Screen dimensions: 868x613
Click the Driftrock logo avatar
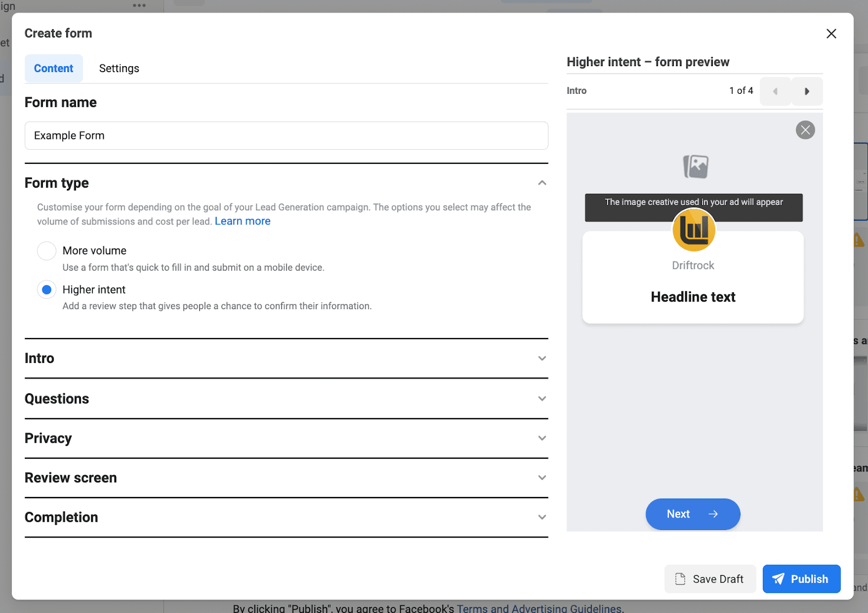pos(694,230)
